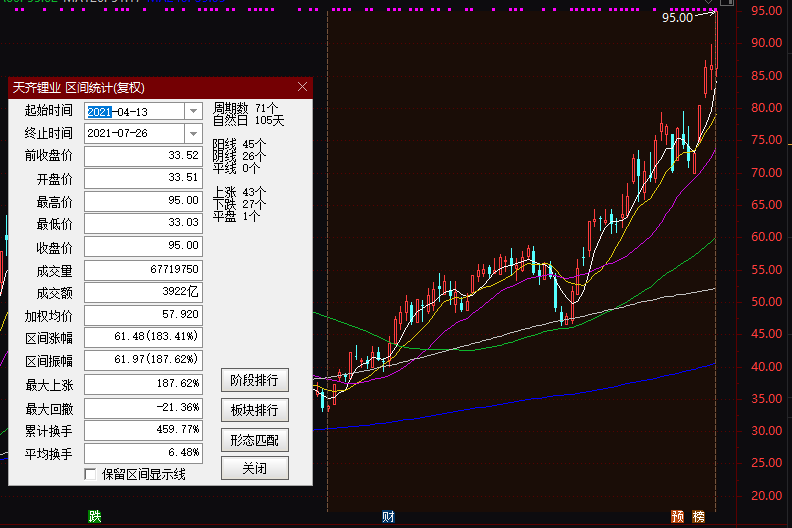Enable 保留区间显示线 checkbox

tap(91, 474)
